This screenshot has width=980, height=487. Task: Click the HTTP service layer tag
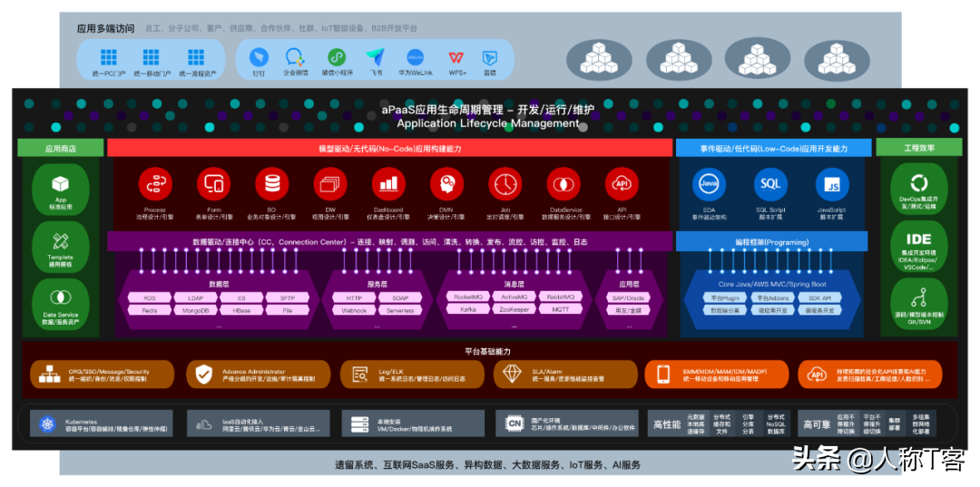pos(354,297)
